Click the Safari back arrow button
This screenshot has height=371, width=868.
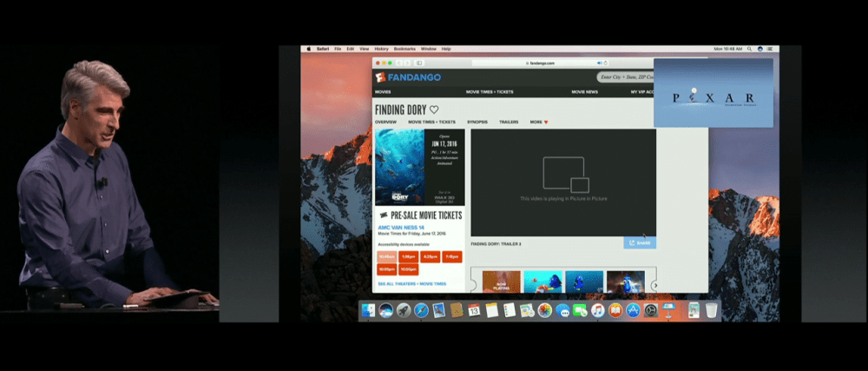[x=398, y=63]
